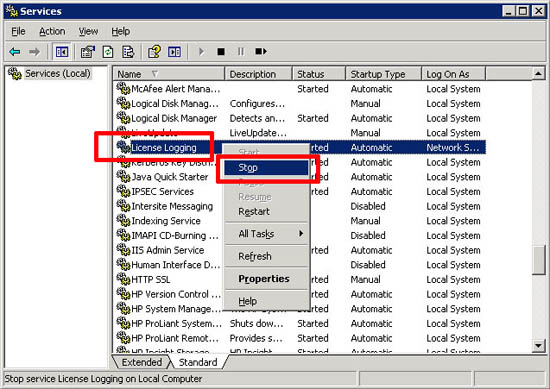Click the Forward arrow toolbar icon
Image resolution: width=550 pixels, height=389 pixels.
tap(34, 52)
